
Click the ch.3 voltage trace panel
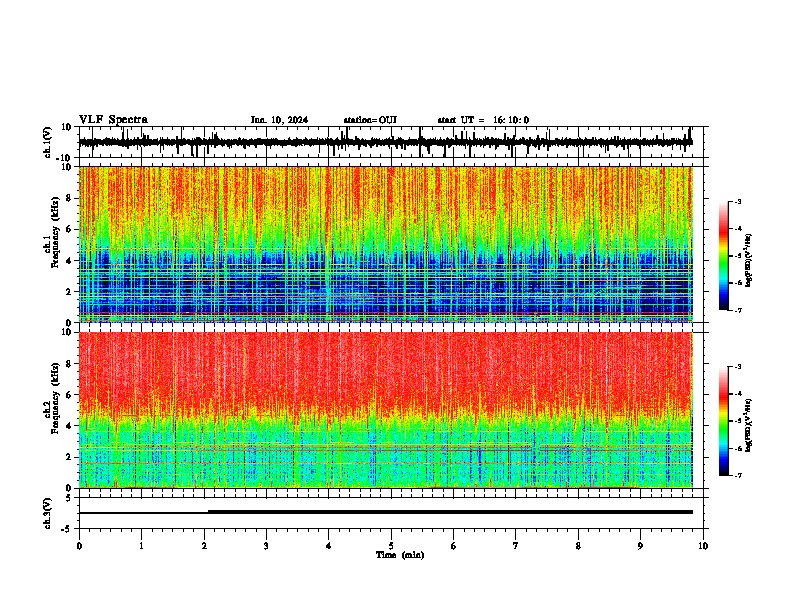coord(393,513)
